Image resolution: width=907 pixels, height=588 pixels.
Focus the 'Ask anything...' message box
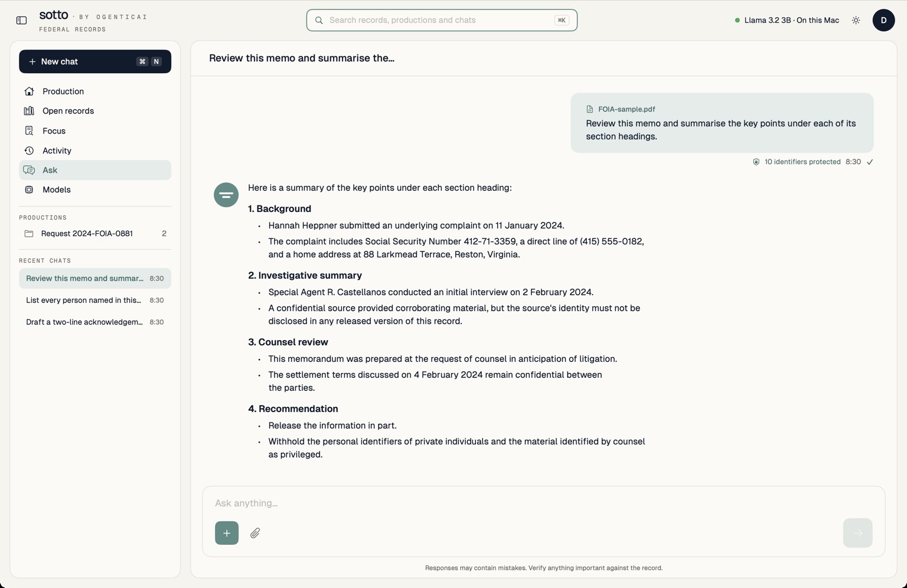point(543,503)
